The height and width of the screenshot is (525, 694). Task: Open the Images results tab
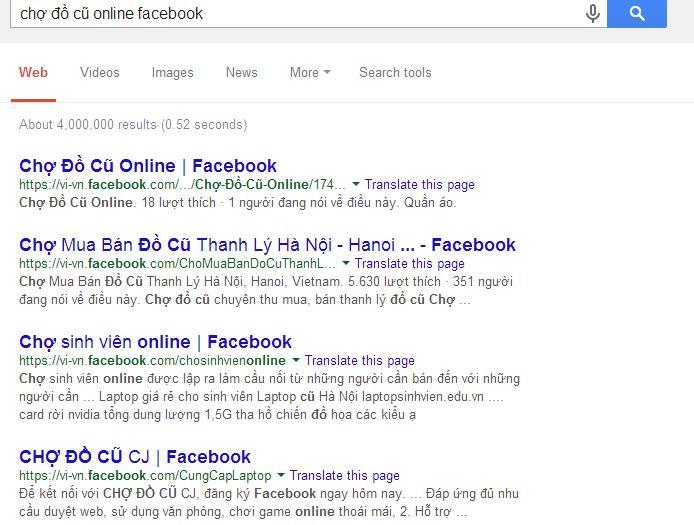pos(173,72)
